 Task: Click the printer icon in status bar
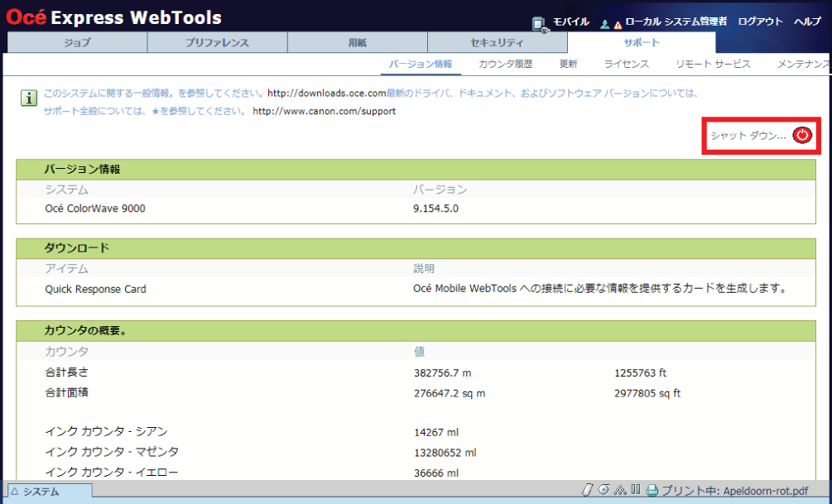(652, 490)
